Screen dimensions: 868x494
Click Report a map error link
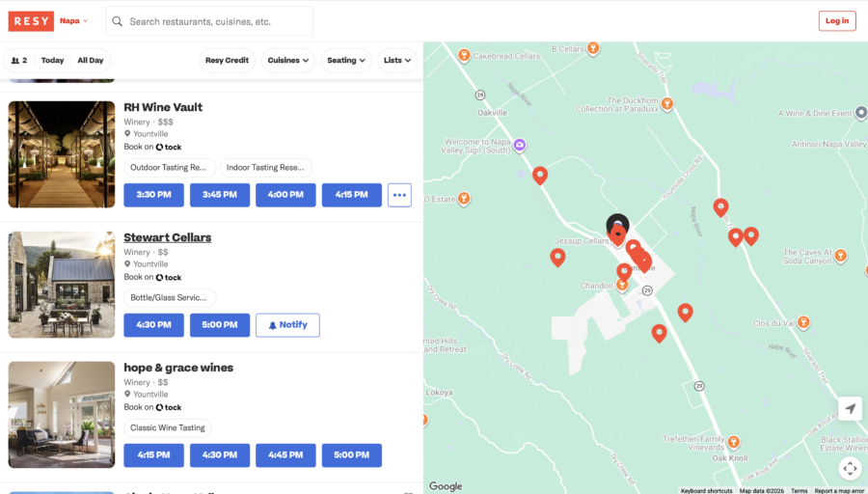(839, 491)
